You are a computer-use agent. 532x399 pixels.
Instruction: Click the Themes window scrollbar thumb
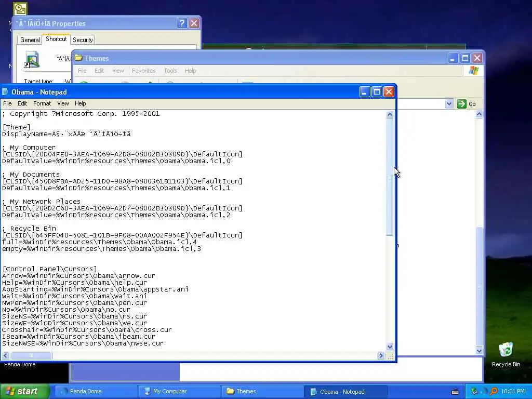coord(479,287)
